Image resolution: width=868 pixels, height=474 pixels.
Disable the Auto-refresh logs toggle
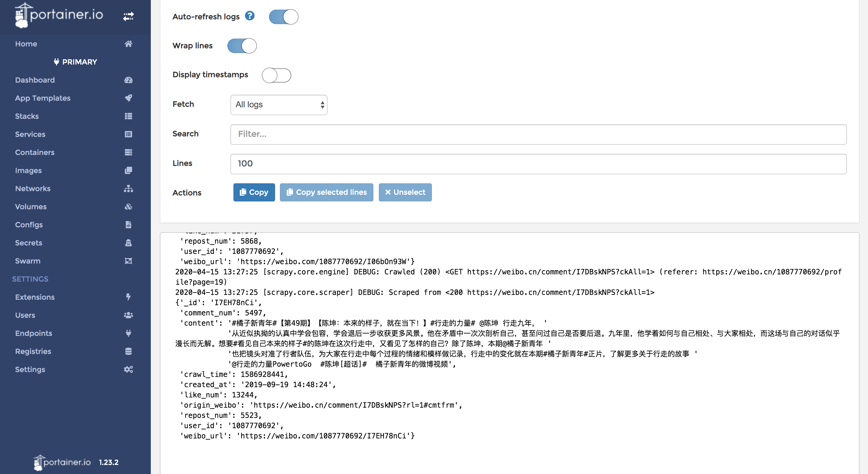click(x=284, y=17)
